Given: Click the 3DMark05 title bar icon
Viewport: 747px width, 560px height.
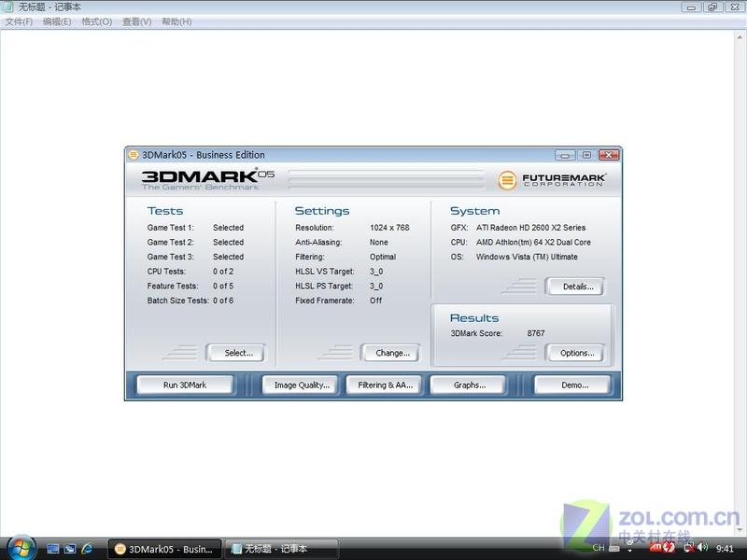Looking at the screenshot, I should pyautogui.click(x=134, y=155).
